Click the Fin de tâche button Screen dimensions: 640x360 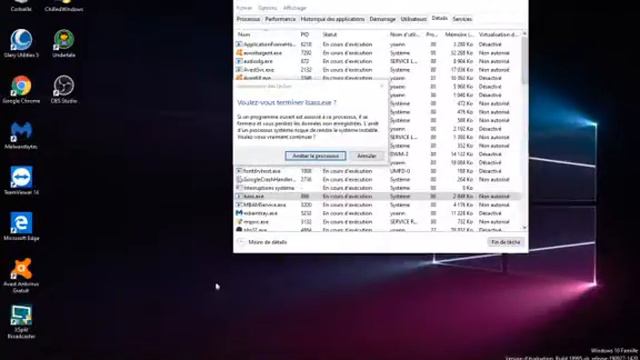[506, 242]
